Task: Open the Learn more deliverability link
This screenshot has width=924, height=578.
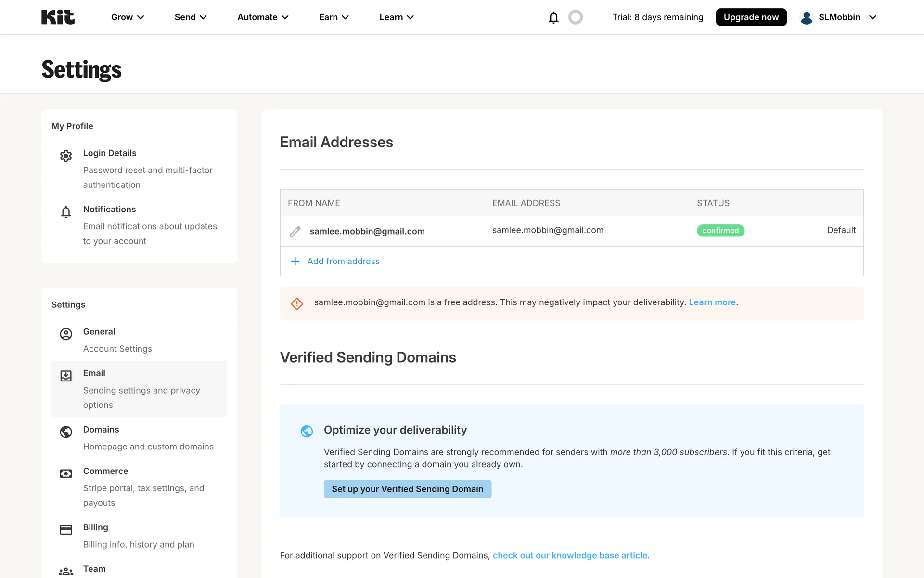Action: tap(712, 302)
